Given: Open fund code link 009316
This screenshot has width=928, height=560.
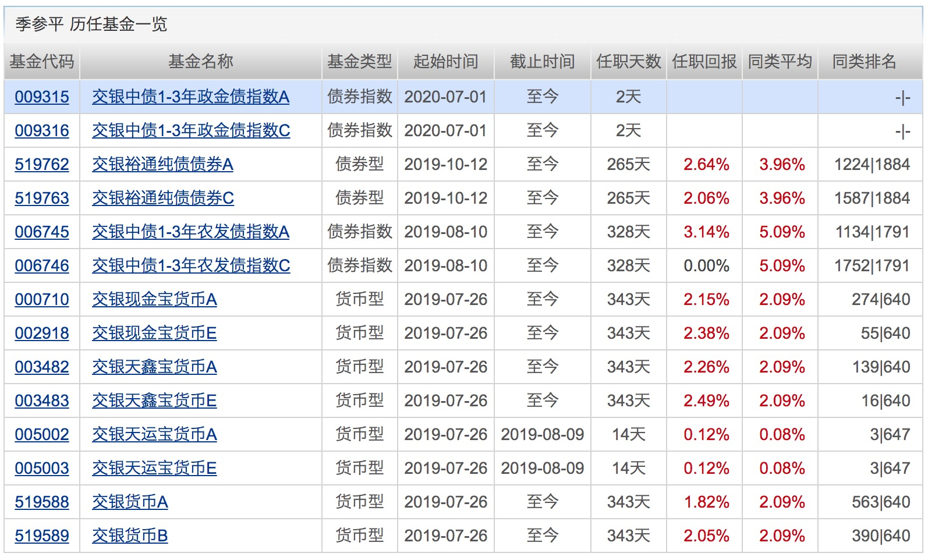Looking at the screenshot, I should tap(42, 130).
